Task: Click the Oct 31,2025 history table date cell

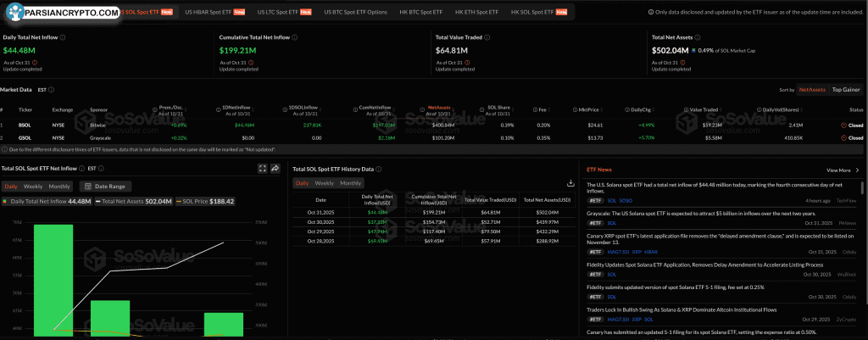Action: (x=320, y=212)
